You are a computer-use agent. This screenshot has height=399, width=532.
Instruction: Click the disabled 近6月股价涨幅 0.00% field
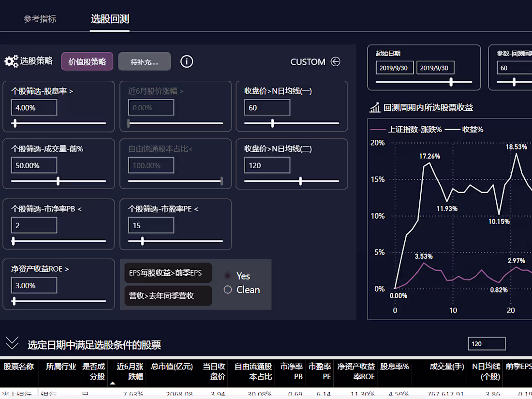pyautogui.click(x=151, y=107)
